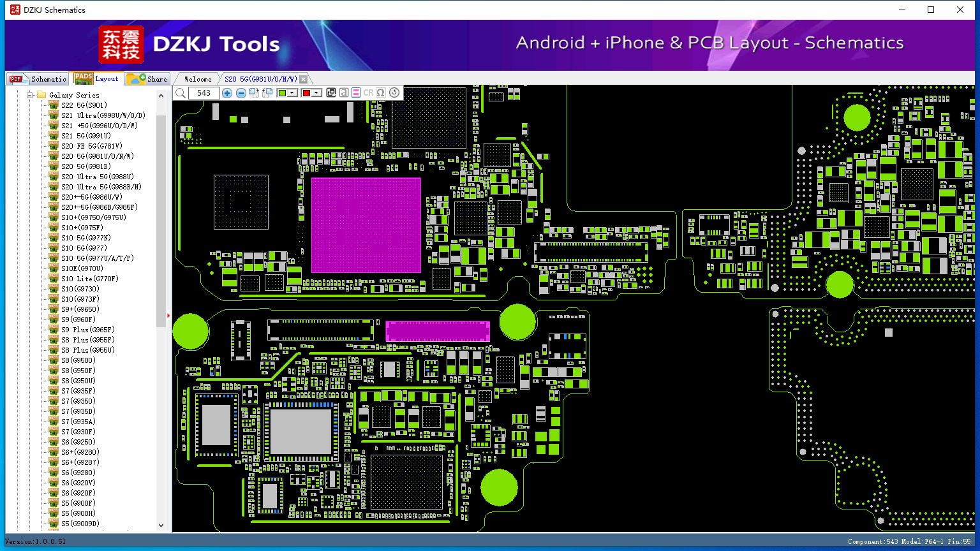
Task: Select S9+(G9650) in the tree
Action: click(x=80, y=309)
